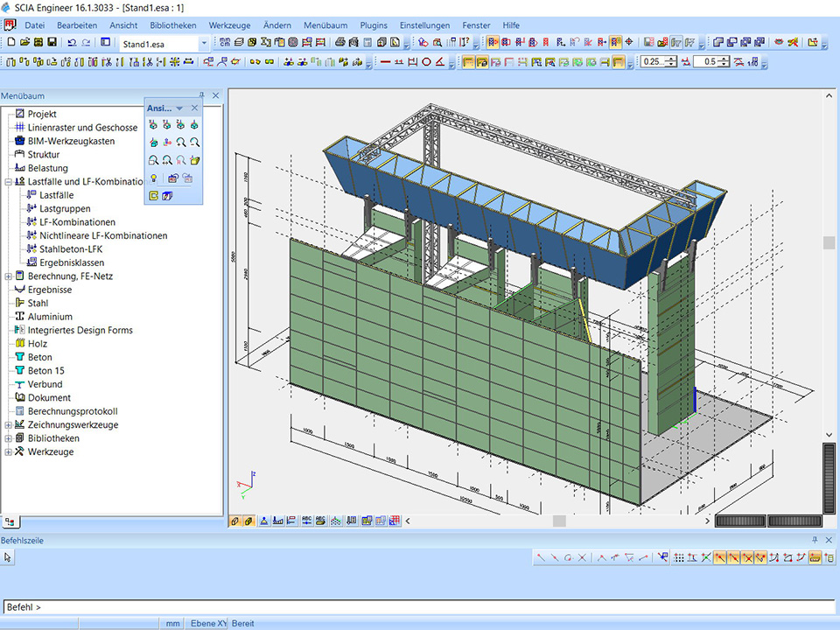Click the Undo arrow icon
This screenshot has width=840, height=630.
coord(71,42)
